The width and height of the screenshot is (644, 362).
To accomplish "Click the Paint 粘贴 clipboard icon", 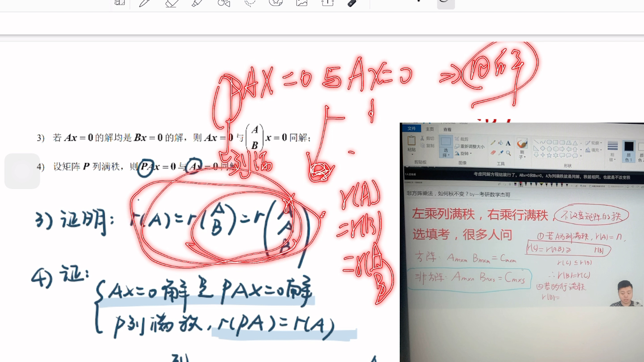I will click(411, 140).
